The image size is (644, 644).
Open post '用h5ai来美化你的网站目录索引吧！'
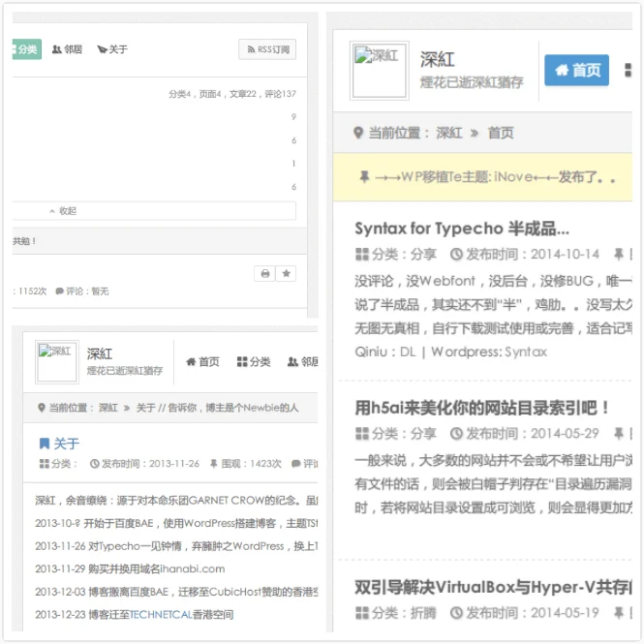(x=482, y=408)
